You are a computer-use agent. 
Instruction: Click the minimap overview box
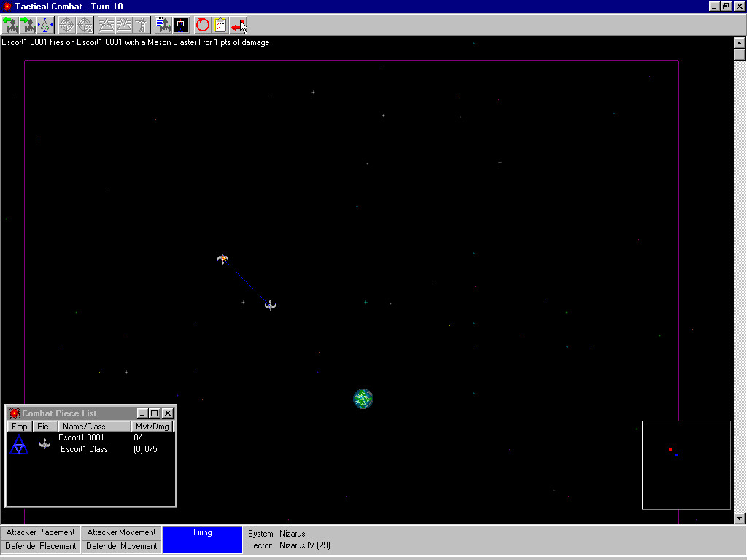[x=686, y=465]
